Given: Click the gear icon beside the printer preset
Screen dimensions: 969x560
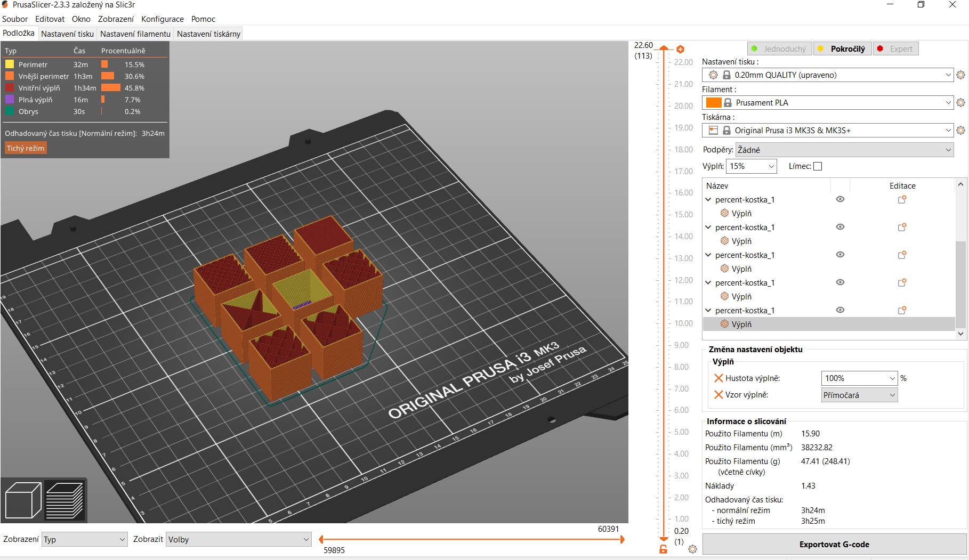Looking at the screenshot, I should tap(960, 131).
